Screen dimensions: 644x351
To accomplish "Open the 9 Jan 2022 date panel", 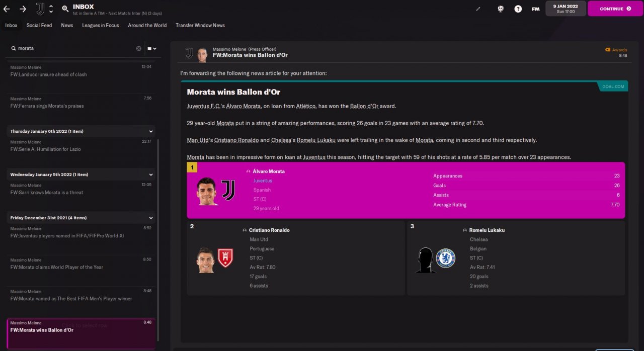I will click(566, 9).
